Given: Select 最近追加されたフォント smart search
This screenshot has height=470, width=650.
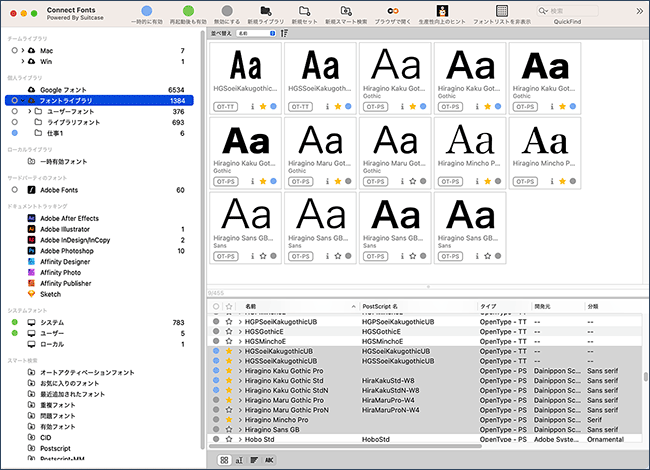Looking at the screenshot, I should (73, 394).
